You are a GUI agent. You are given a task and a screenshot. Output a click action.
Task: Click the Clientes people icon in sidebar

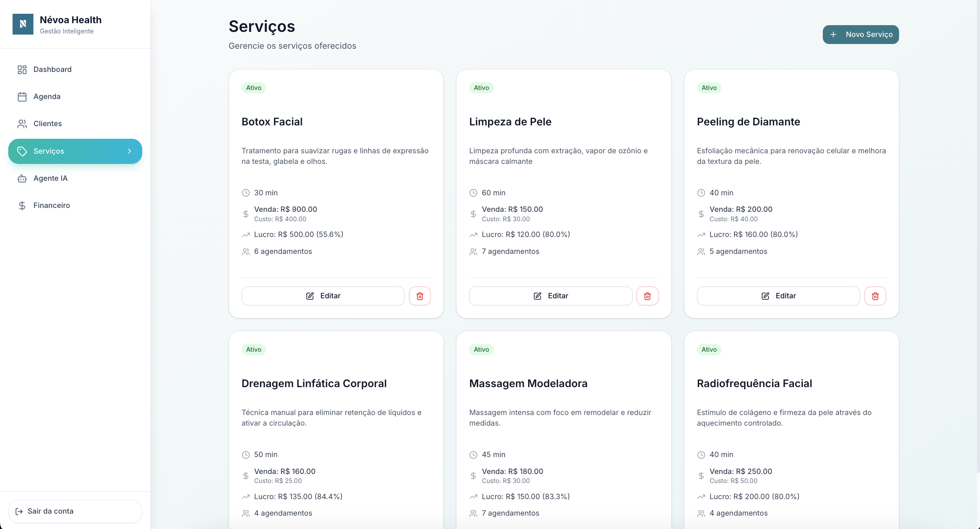coord(22,124)
